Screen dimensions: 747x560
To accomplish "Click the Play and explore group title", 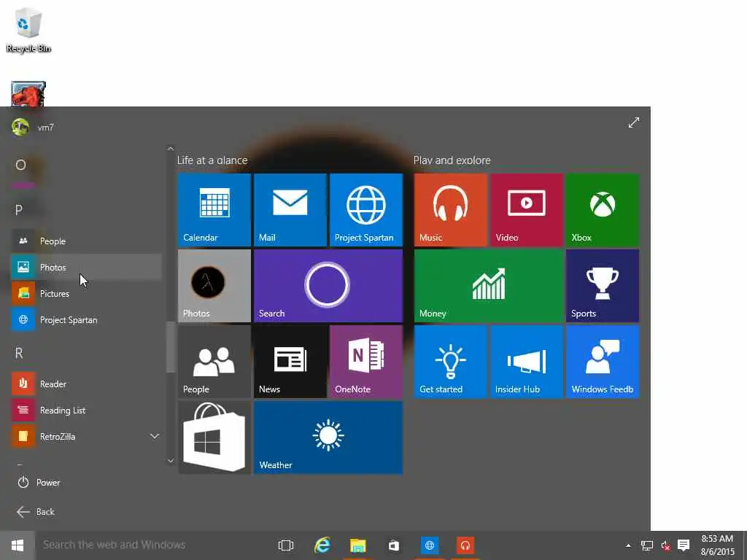I will pyautogui.click(x=452, y=160).
